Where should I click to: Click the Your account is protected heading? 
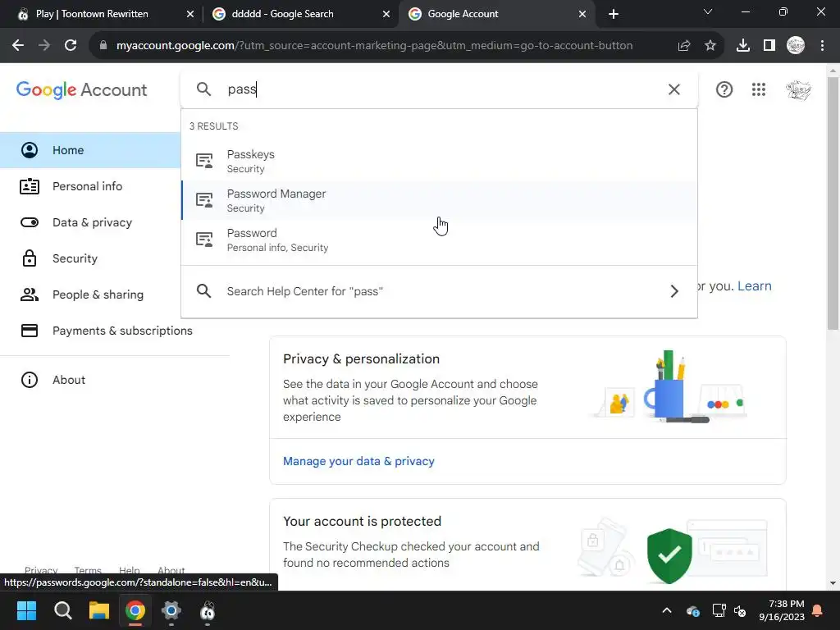click(362, 521)
